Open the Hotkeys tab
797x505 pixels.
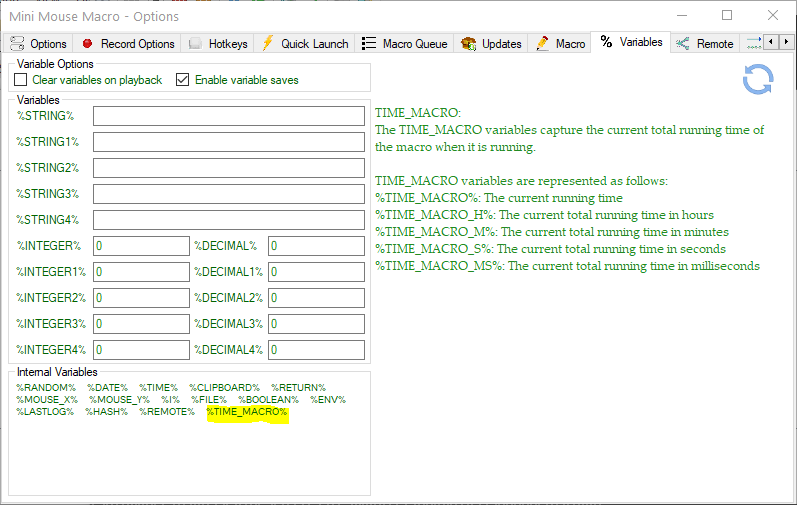218,44
